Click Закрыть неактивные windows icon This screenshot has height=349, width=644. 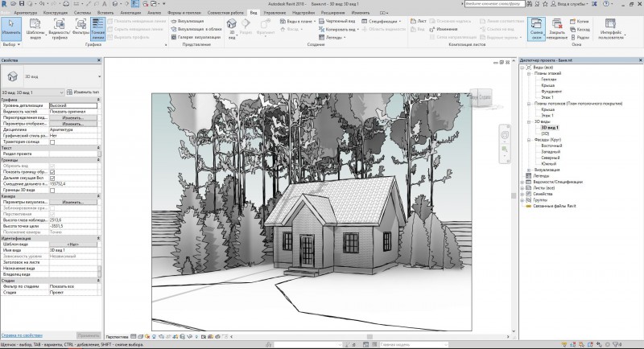point(557,29)
